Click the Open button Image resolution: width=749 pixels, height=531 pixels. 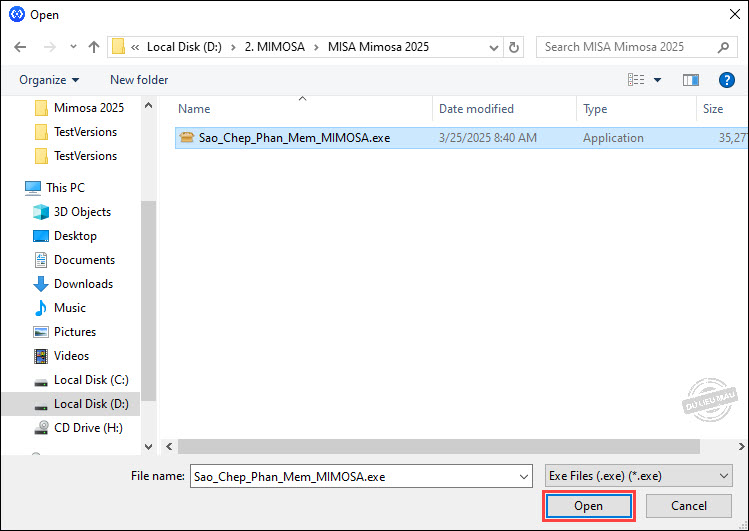pos(588,506)
